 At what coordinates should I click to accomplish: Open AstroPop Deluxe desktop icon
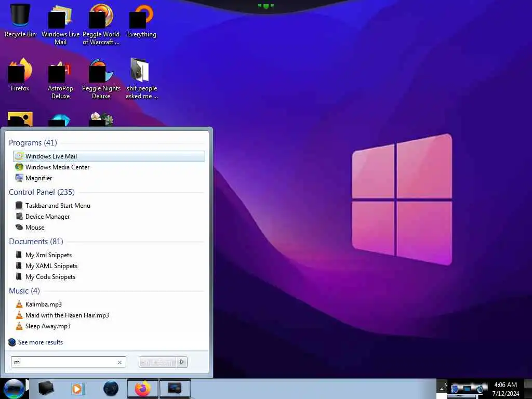[x=60, y=79]
